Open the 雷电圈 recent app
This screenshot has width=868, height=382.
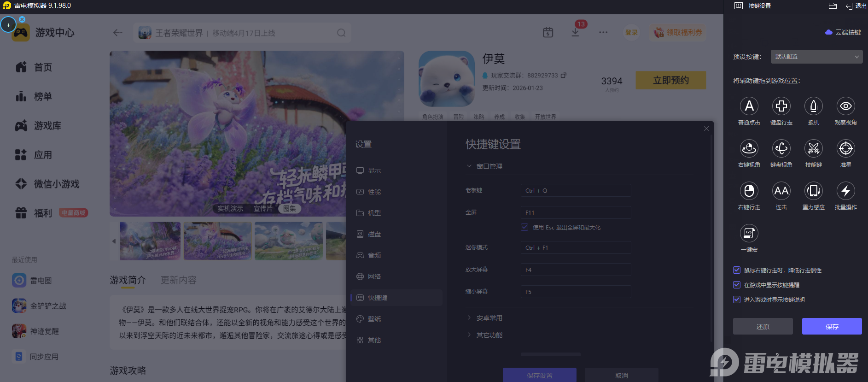32,280
